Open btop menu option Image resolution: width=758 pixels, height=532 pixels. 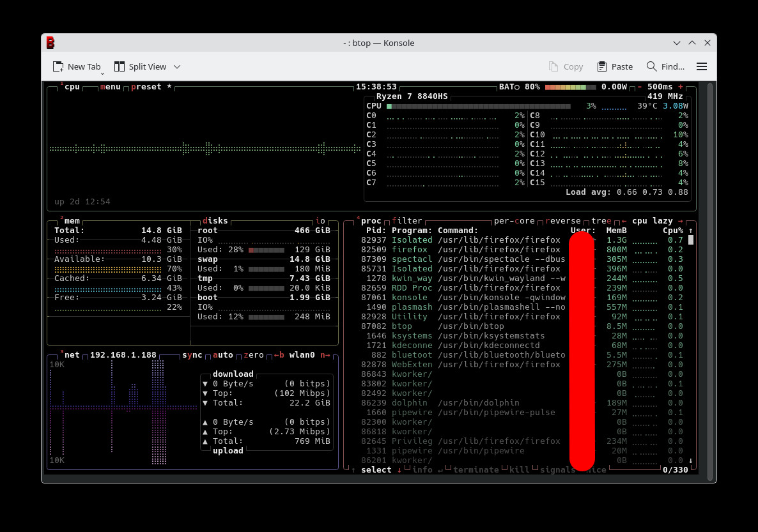pyautogui.click(x=110, y=87)
